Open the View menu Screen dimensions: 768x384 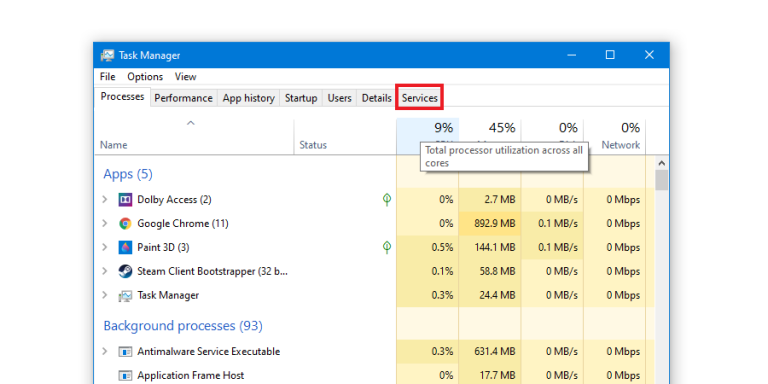(x=186, y=77)
